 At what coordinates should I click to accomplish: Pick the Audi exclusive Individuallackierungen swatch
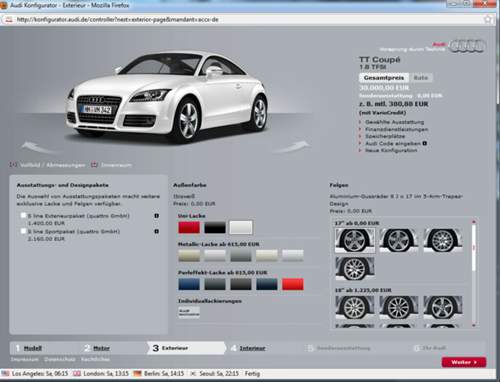pos(189,312)
